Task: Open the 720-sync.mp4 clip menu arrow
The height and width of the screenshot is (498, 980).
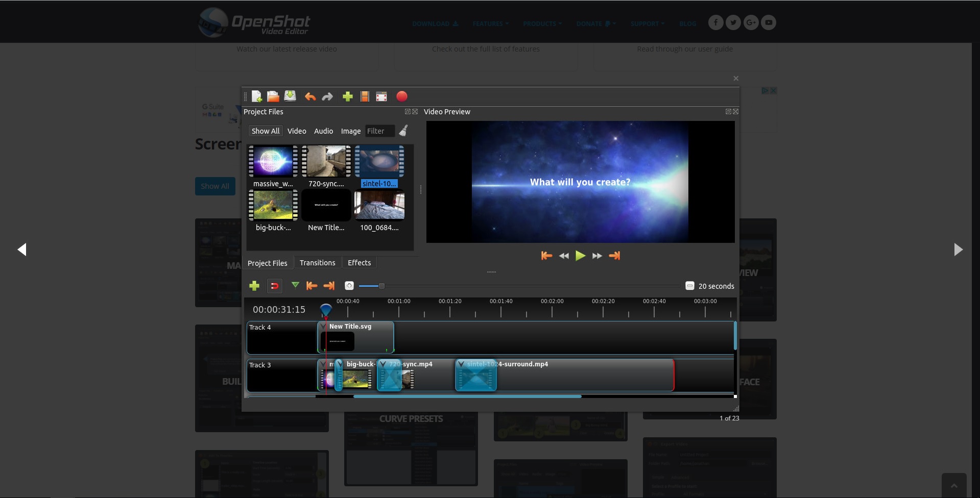Action: 383,364
